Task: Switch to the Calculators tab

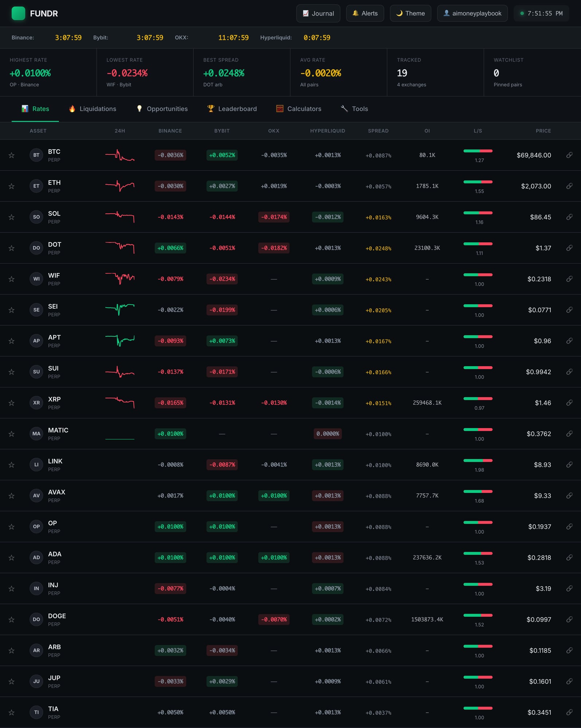Action: (x=299, y=109)
